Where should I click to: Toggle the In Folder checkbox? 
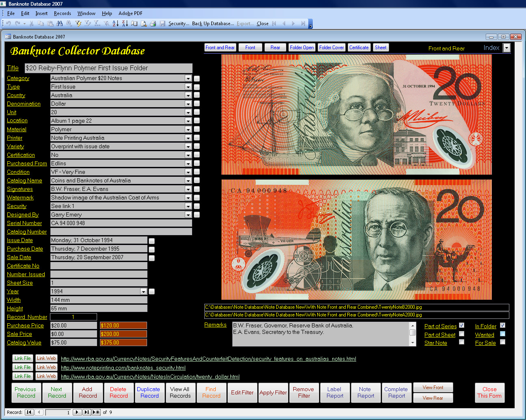pyautogui.click(x=502, y=325)
